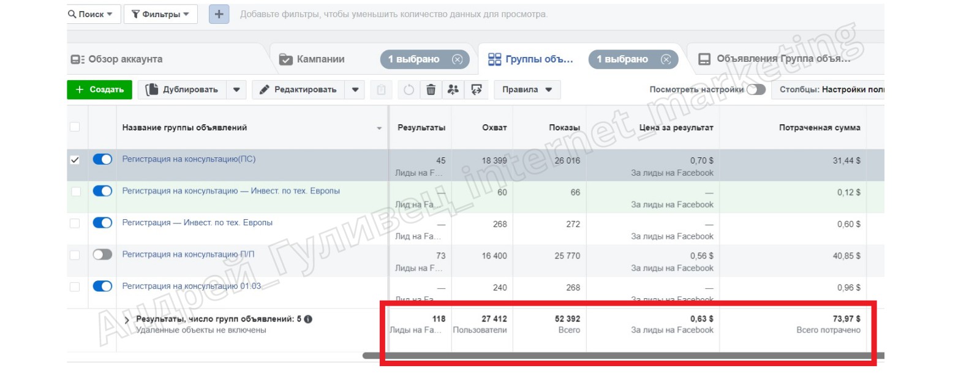Screen dimensions: 980x379
Task: Toggle Регистрация на консультацию — Инвест. switch
Action: point(102,191)
